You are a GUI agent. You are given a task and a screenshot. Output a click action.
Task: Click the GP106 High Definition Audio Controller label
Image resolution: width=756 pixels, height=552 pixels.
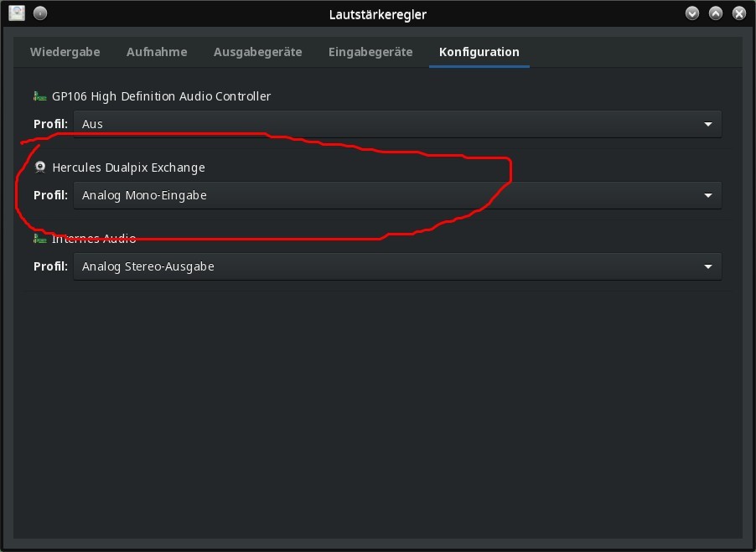coord(162,96)
